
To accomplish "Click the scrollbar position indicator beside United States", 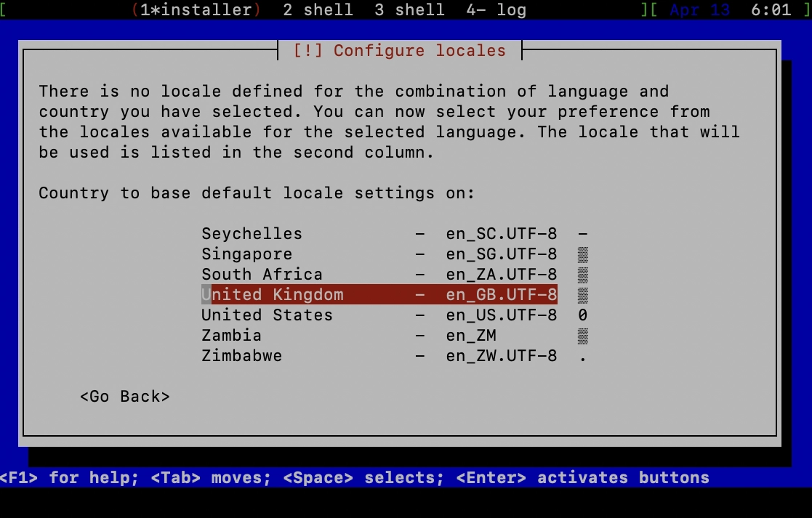I will pos(582,315).
